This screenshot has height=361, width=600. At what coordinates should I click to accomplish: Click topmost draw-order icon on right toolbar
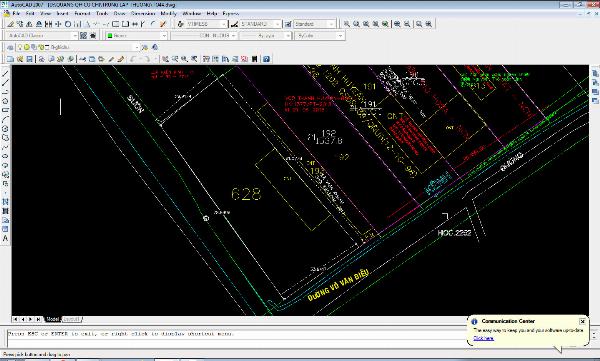595,73
